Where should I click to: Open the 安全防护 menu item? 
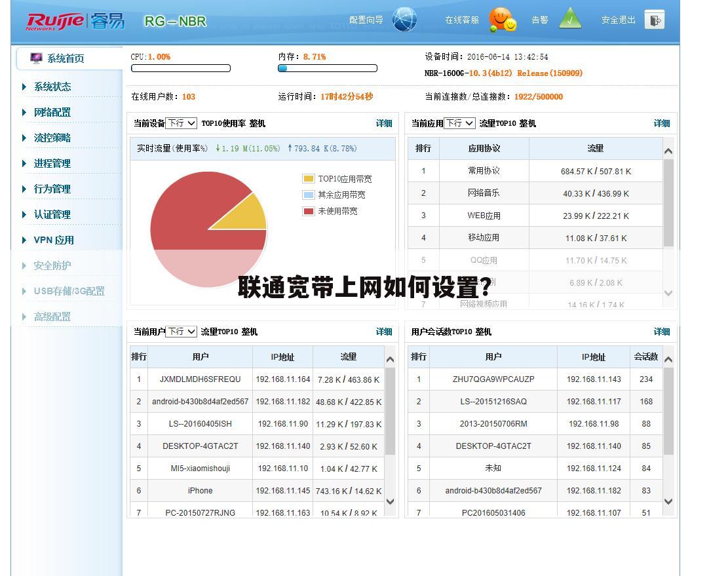[x=52, y=265]
